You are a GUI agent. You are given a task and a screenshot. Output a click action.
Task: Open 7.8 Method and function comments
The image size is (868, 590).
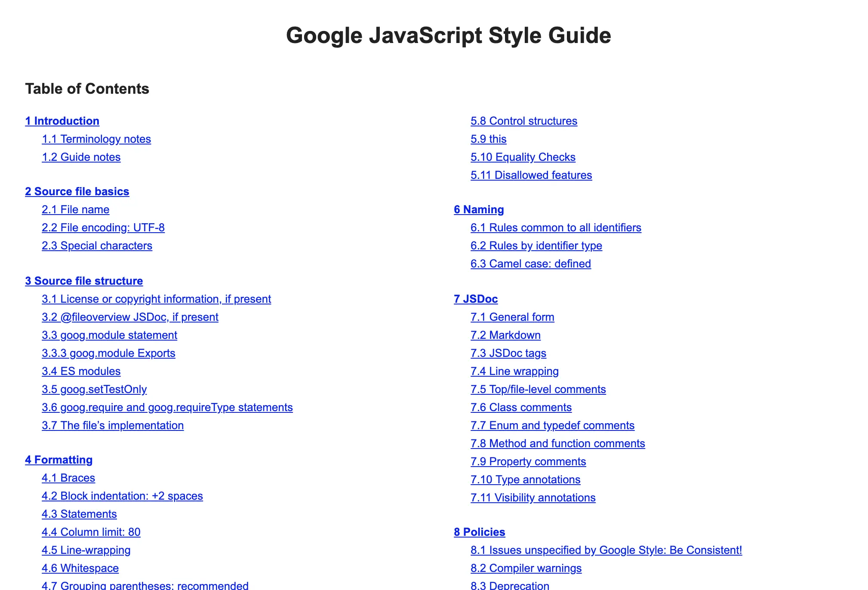558,443
